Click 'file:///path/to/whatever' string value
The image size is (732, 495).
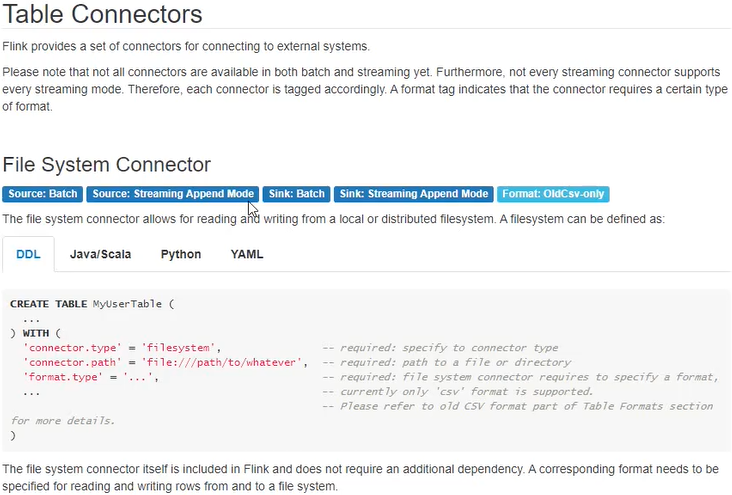[222, 362]
